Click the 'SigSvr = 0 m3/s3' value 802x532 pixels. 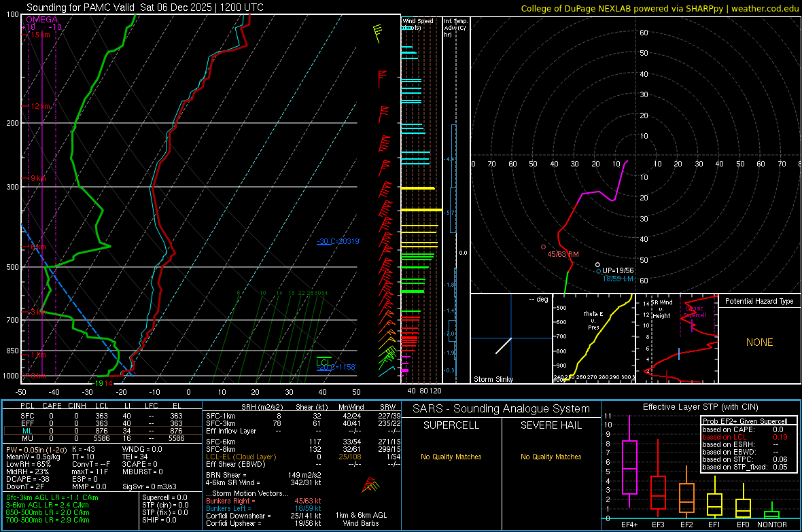[150, 486]
